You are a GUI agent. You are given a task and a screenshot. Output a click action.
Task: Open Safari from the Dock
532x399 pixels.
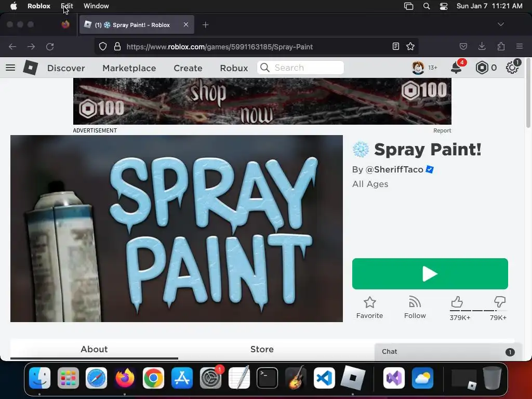96,378
